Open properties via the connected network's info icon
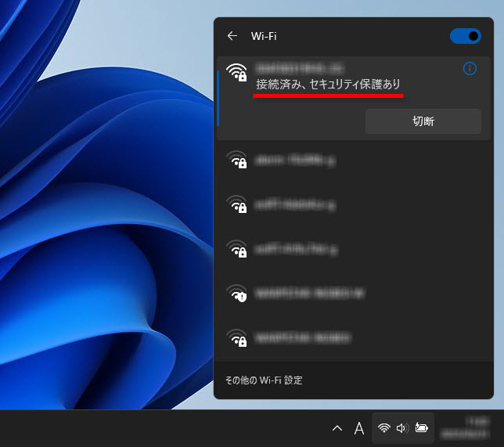The image size is (504, 447). [x=470, y=69]
